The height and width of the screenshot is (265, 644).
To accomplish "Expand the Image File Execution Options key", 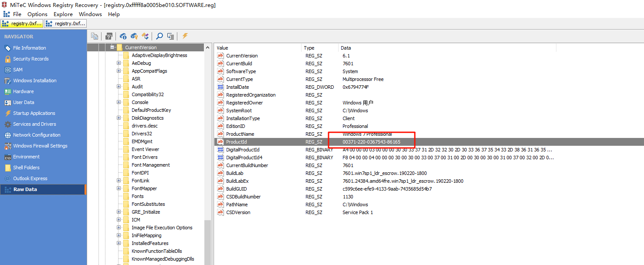I will click(x=119, y=228).
